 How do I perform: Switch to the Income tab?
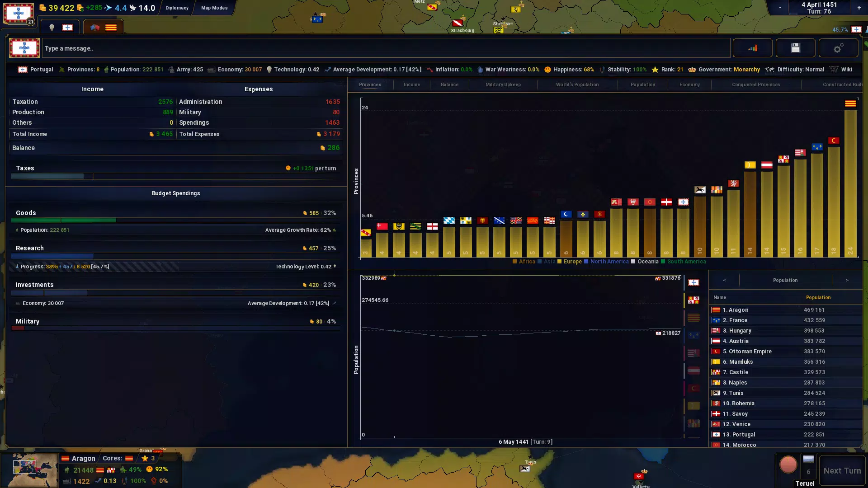click(411, 84)
